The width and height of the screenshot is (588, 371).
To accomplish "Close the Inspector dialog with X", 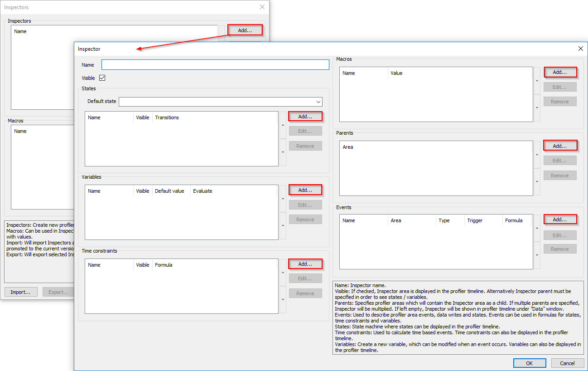I will [581, 49].
